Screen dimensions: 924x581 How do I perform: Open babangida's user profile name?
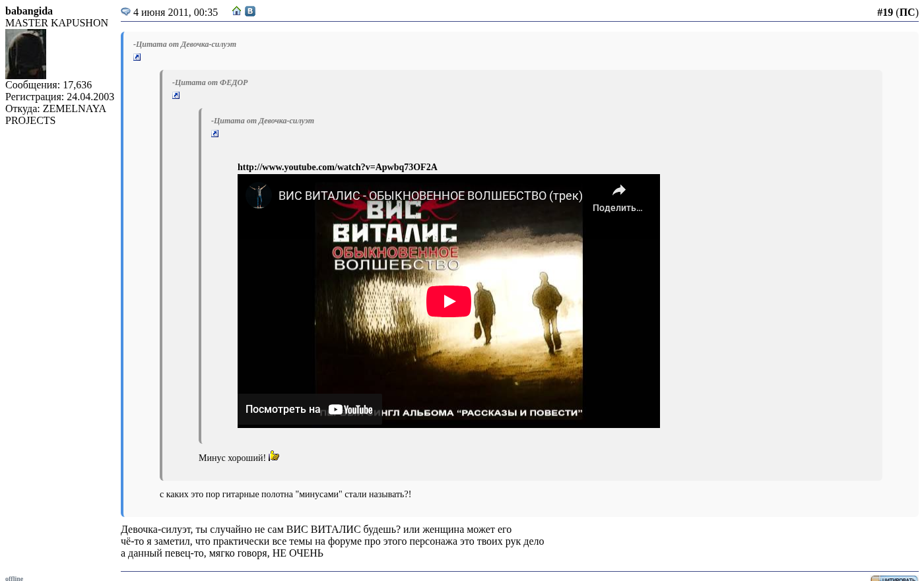point(29,11)
